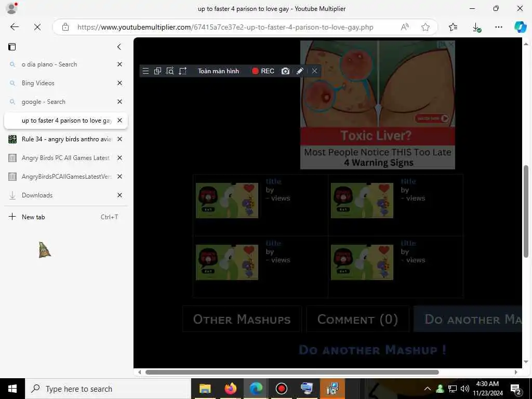Open the browser profile avatar
The width and height of the screenshot is (532, 399).
[11, 8]
